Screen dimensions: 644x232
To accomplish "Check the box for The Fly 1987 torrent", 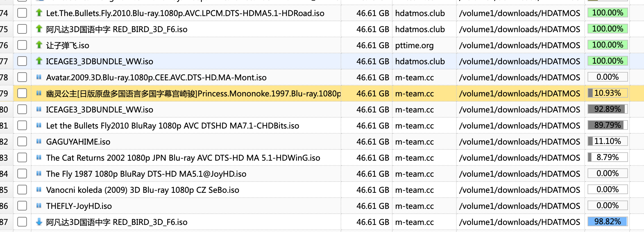I will (x=22, y=174).
